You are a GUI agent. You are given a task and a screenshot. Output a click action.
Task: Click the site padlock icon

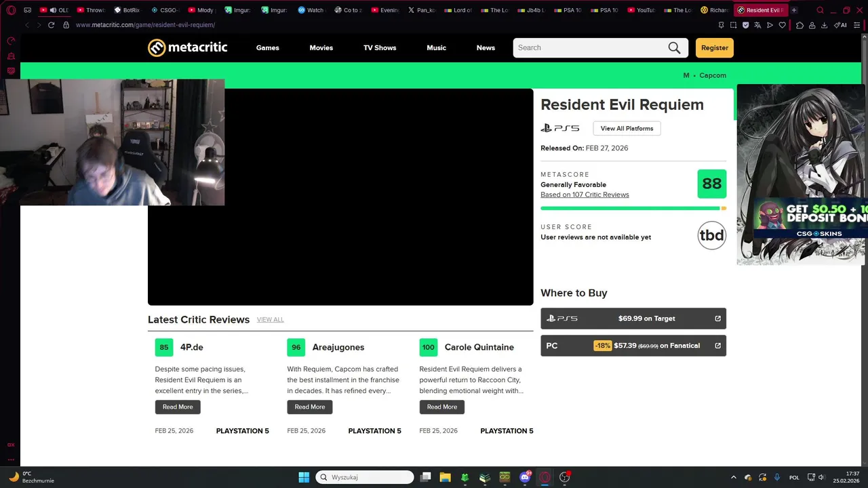66,25
